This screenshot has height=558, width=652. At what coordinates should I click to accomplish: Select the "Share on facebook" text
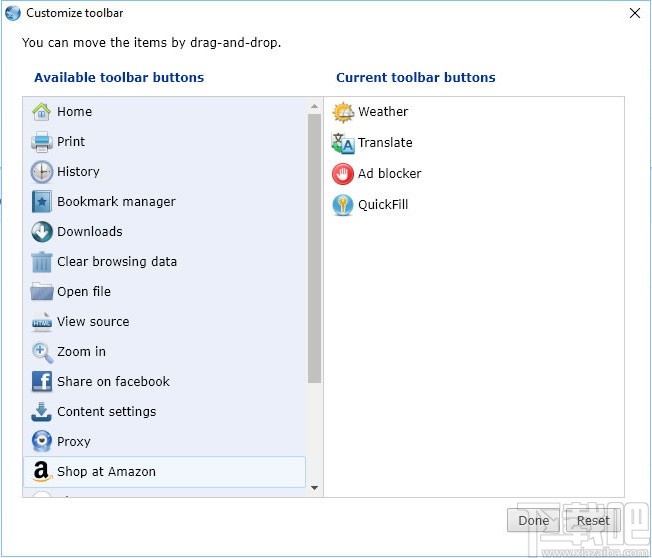tap(114, 381)
